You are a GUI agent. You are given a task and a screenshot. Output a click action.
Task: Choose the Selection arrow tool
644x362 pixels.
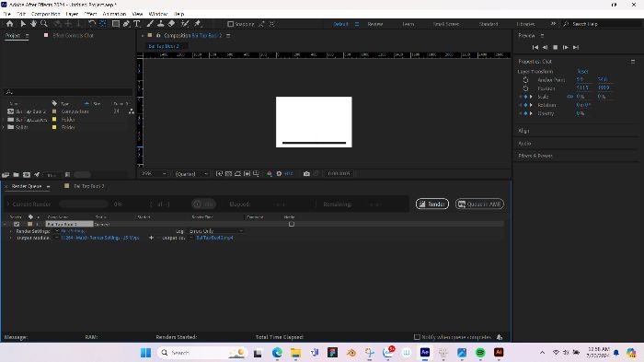[23, 24]
